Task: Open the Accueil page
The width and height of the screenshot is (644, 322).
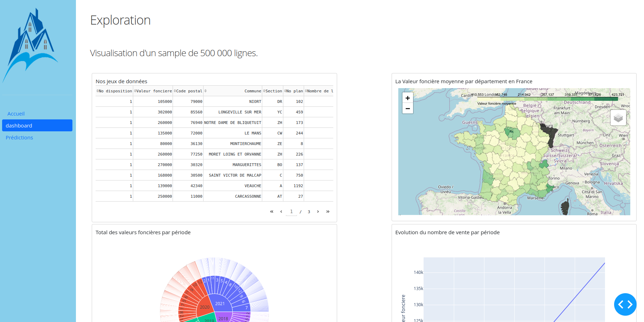Action: [16, 114]
